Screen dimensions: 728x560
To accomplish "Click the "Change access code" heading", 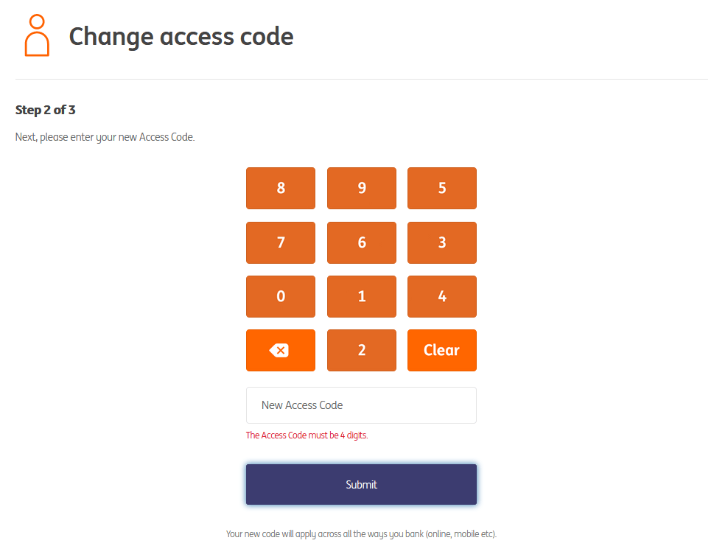I will pyautogui.click(x=181, y=36).
